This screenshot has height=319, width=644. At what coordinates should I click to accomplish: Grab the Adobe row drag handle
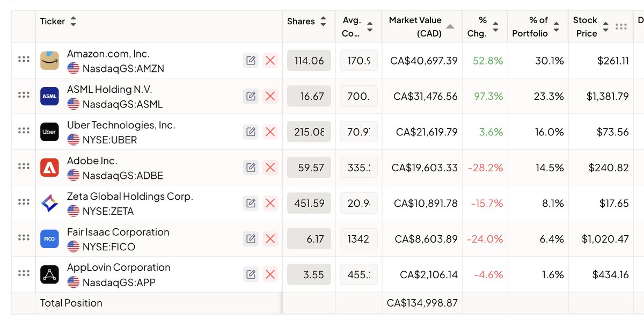point(23,166)
